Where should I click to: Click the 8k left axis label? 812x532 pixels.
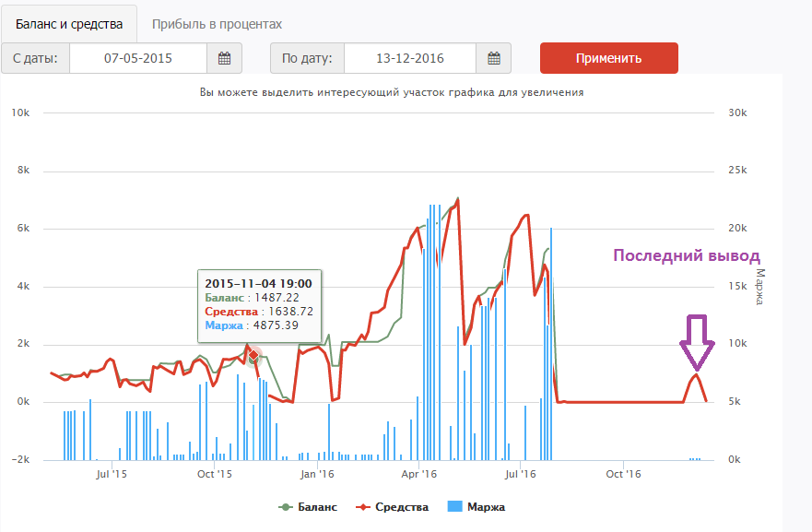(x=23, y=170)
